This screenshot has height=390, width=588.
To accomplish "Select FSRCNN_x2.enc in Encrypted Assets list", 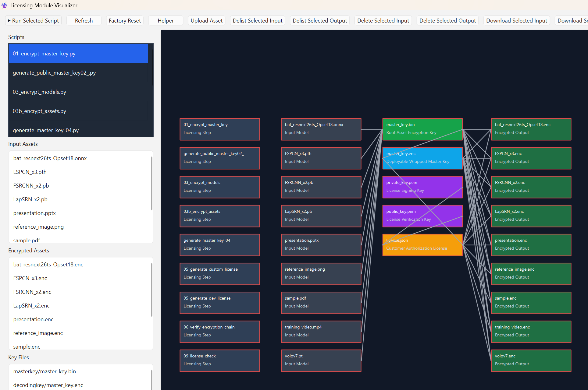I will 80,292.
